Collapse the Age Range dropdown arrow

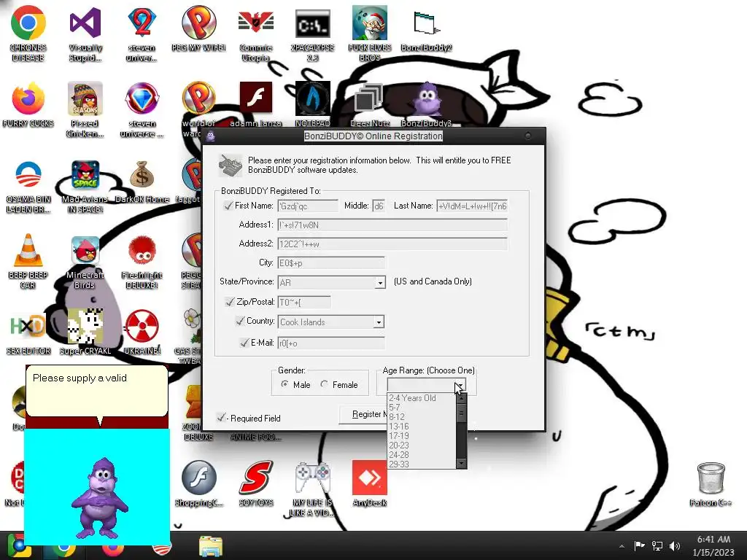click(460, 385)
